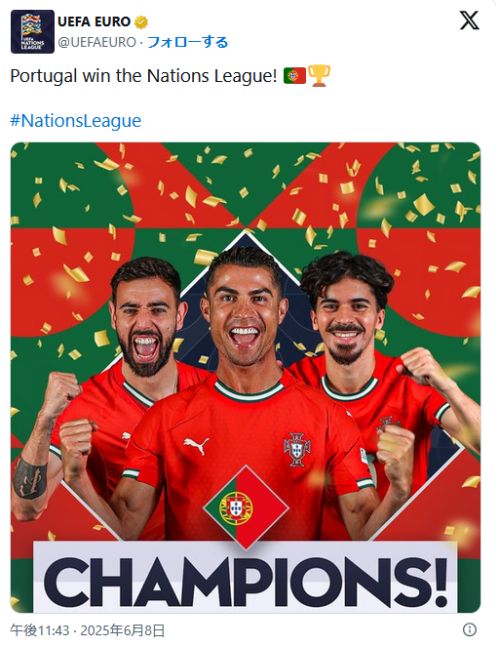Open the @UEFAEURO handle
This screenshot has width=500, height=645.
coord(97,42)
